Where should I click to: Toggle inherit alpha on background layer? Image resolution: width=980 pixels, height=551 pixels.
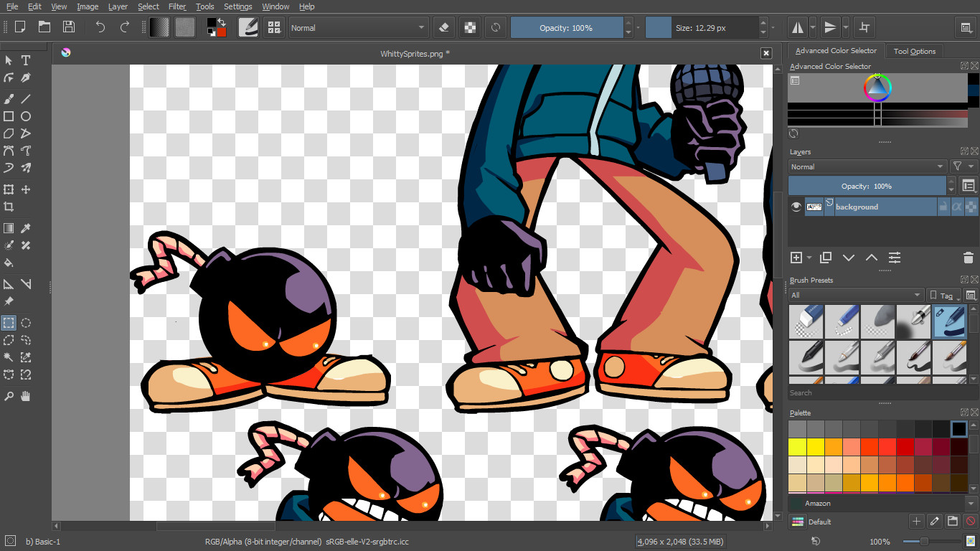[x=957, y=207]
